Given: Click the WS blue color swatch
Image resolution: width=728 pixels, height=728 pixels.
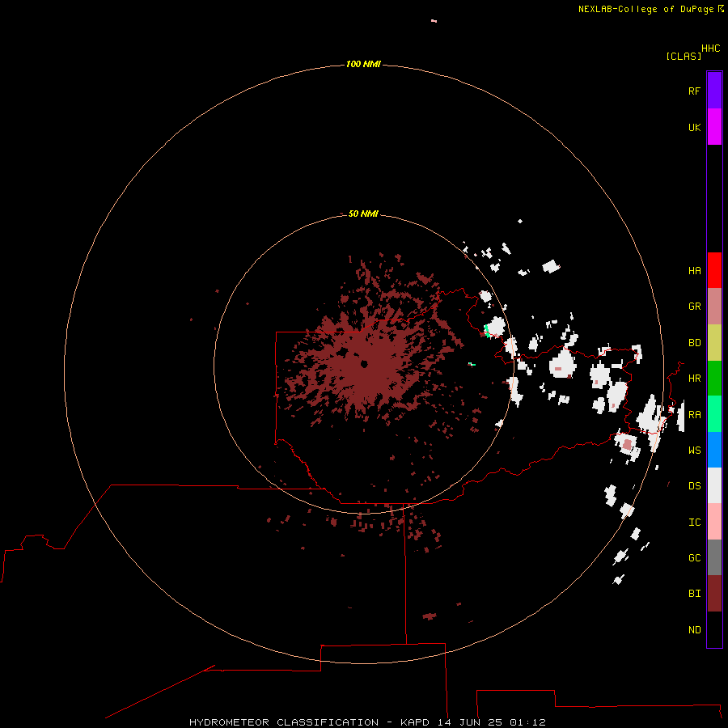Looking at the screenshot, I should (x=714, y=450).
